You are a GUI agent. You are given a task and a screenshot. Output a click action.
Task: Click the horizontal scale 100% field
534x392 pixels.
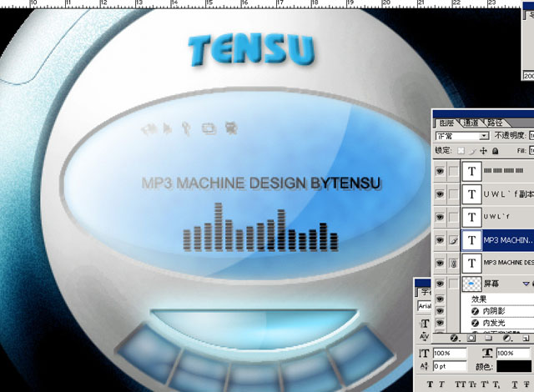tap(513, 353)
